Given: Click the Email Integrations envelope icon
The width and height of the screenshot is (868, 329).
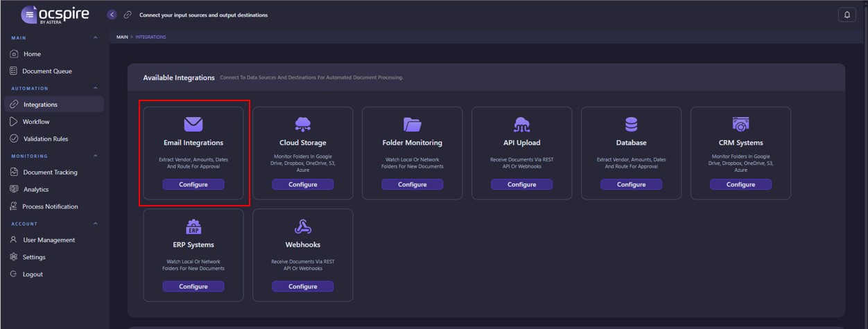Looking at the screenshot, I should (x=193, y=124).
